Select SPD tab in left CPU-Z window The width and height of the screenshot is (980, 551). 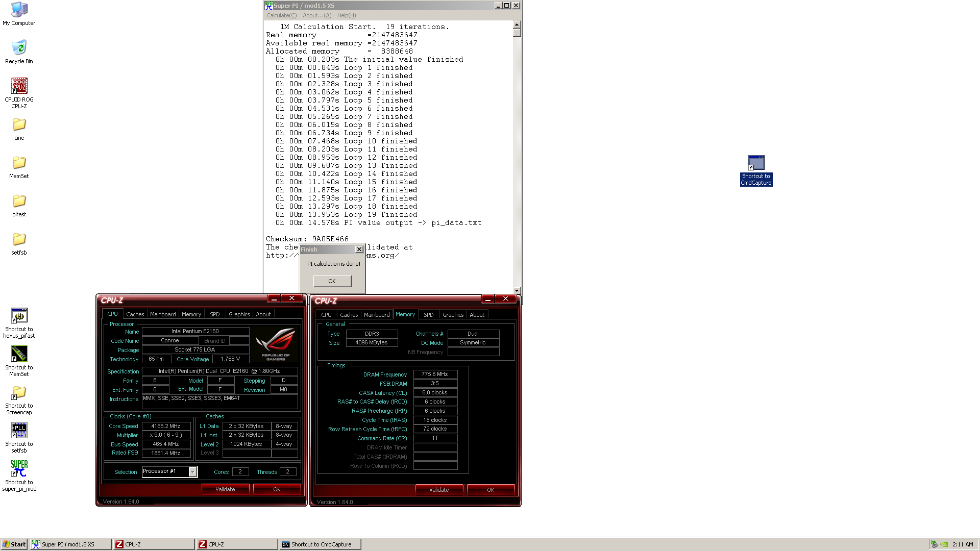[215, 314]
